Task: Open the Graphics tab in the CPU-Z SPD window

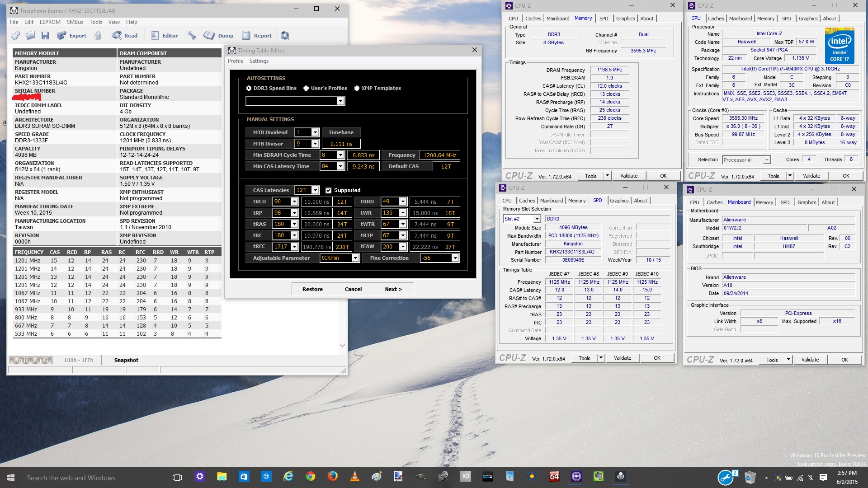Action: 619,201
